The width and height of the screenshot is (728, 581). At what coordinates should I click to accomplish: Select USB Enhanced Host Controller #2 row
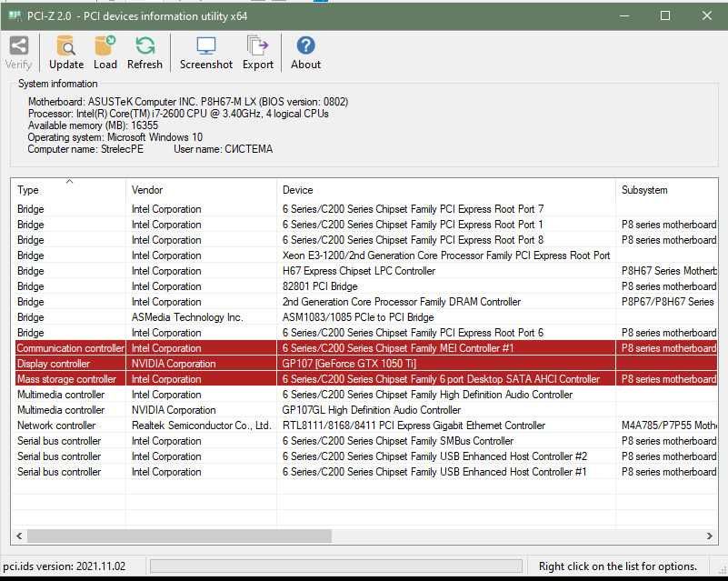(366, 456)
